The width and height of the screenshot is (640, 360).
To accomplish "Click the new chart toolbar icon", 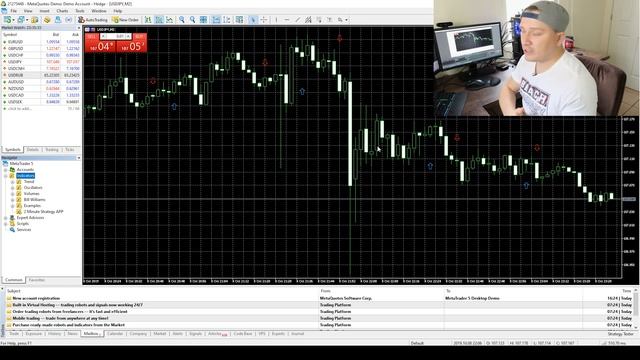I will 7,20.
